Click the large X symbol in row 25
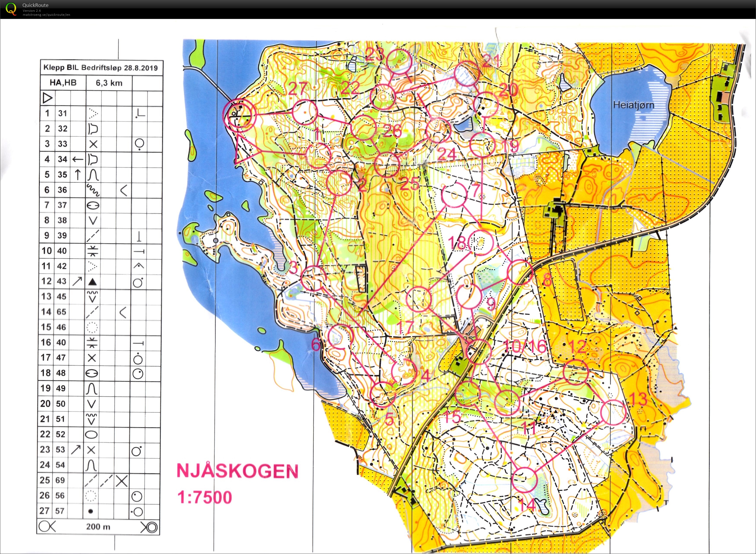This screenshot has width=756, height=554. click(122, 481)
